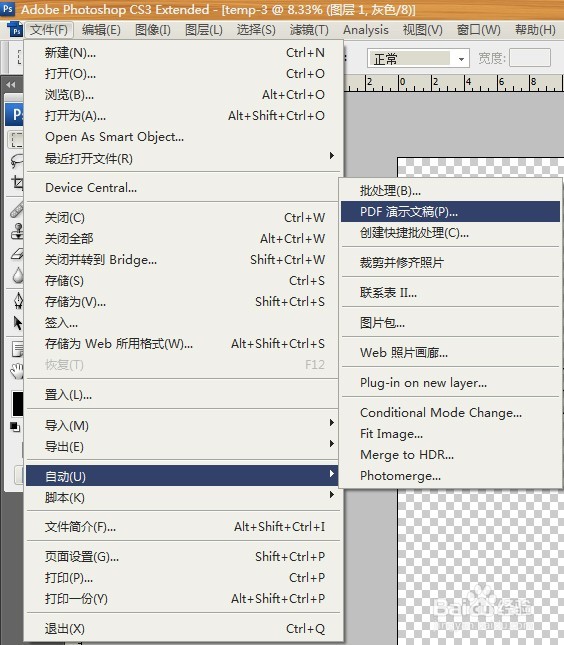Image resolution: width=564 pixels, height=645 pixels.
Task: Open the 窗口(W) menu
Action: (478, 30)
